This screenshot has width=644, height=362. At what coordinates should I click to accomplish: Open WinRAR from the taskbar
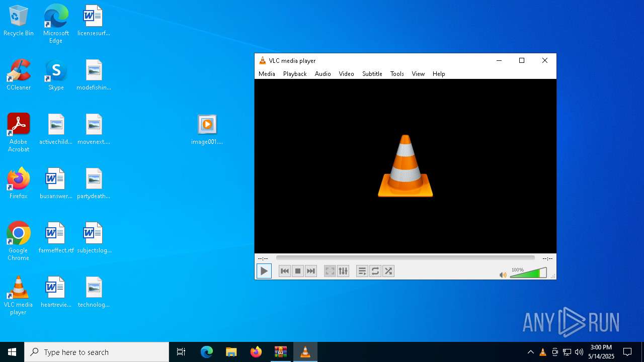tap(281, 352)
